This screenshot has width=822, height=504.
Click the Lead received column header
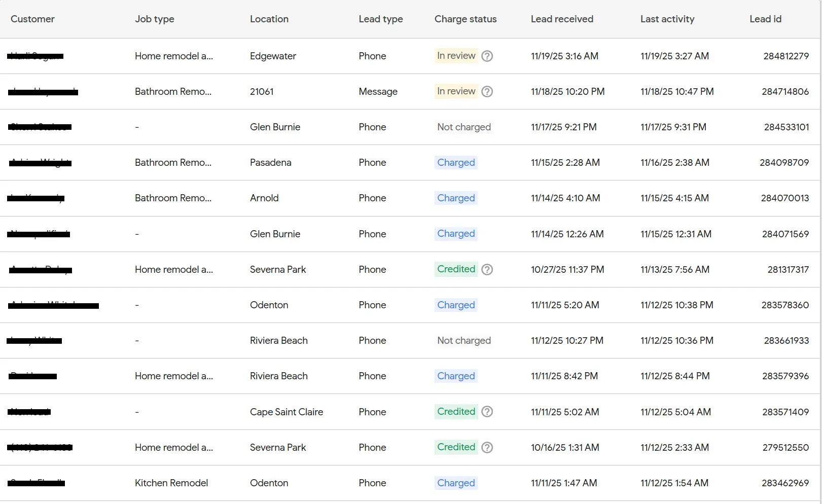(561, 19)
